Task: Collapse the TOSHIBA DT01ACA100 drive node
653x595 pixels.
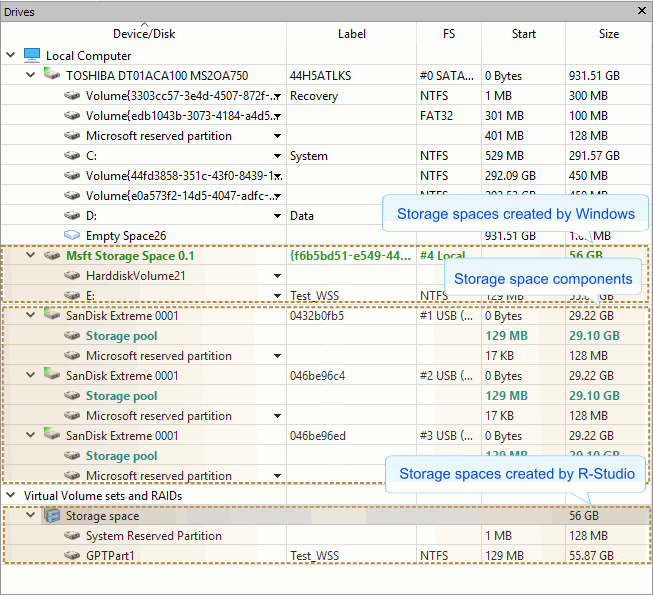Action: pyautogui.click(x=31, y=75)
